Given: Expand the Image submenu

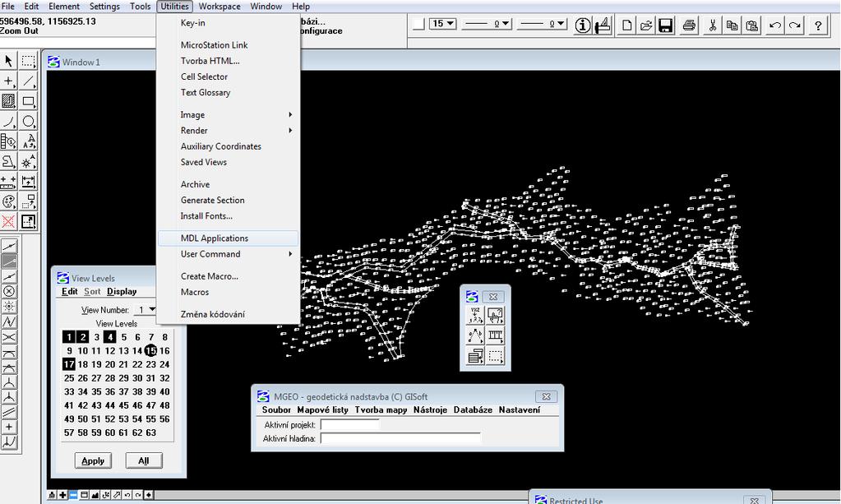Looking at the screenshot, I should pyautogui.click(x=229, y=115).
